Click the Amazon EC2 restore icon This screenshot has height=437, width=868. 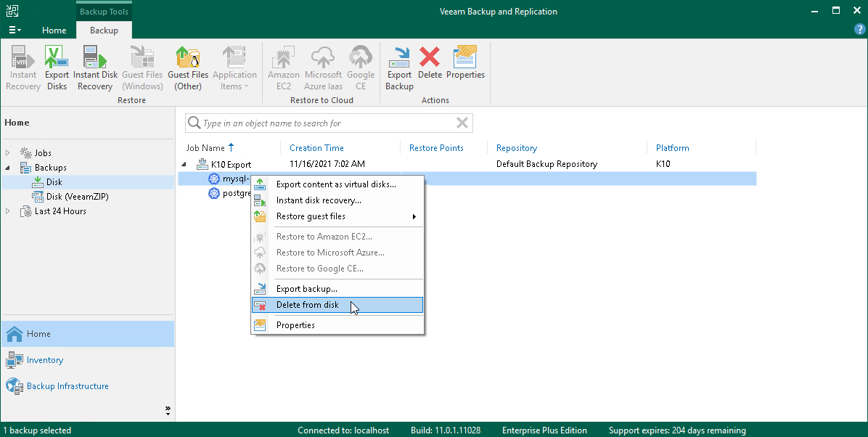284,68
